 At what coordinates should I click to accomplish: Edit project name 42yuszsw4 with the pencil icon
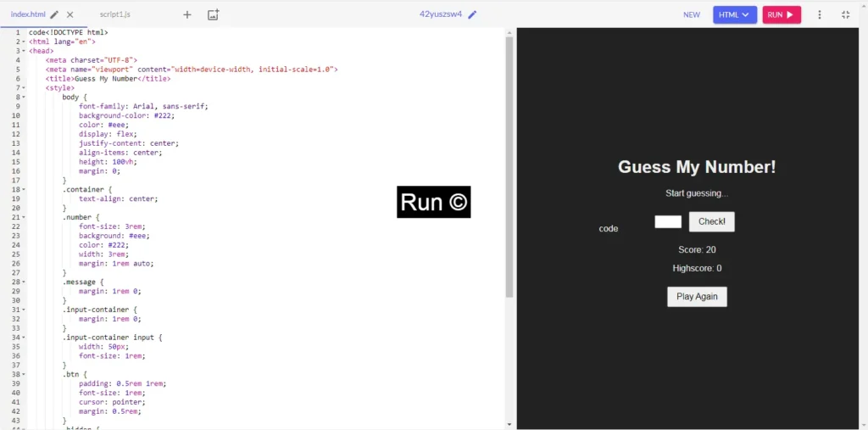tap(472, 14)
